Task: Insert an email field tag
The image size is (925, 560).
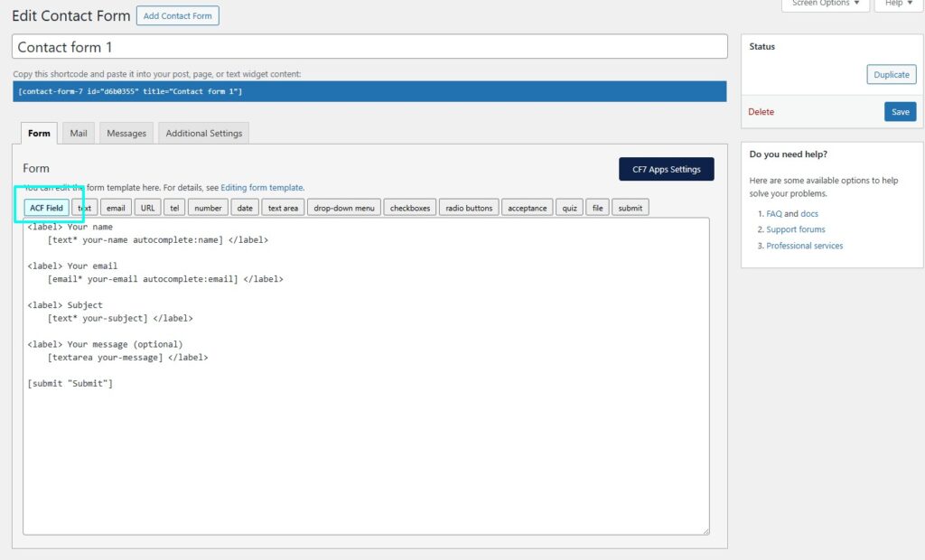Action: point(116,208)
